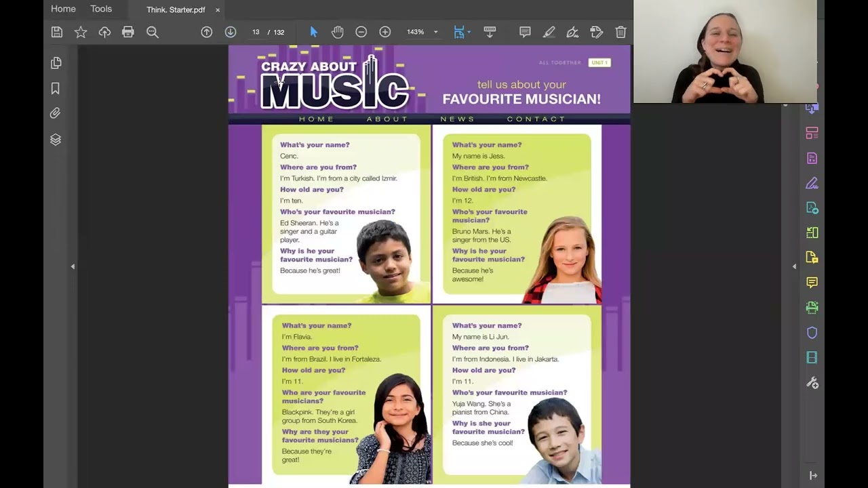Select the Hand pan tool
The height and width of the screenshot is (488, 868).
tap(338, 32)
